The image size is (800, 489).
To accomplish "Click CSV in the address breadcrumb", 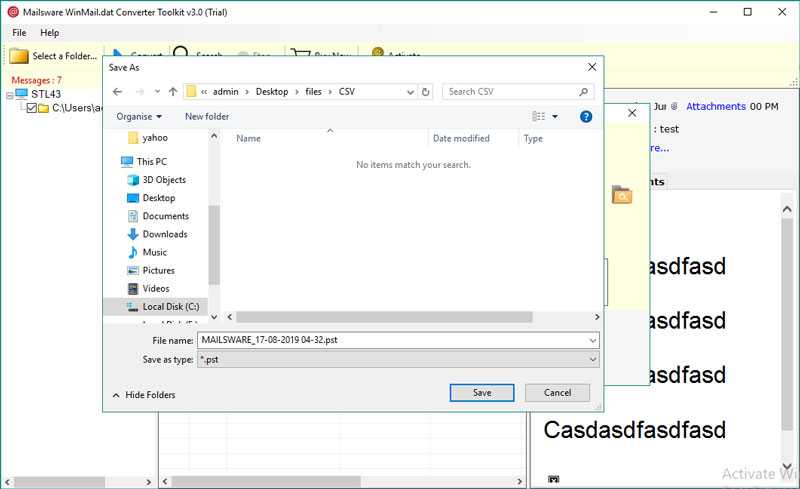I will pos(346,92).
